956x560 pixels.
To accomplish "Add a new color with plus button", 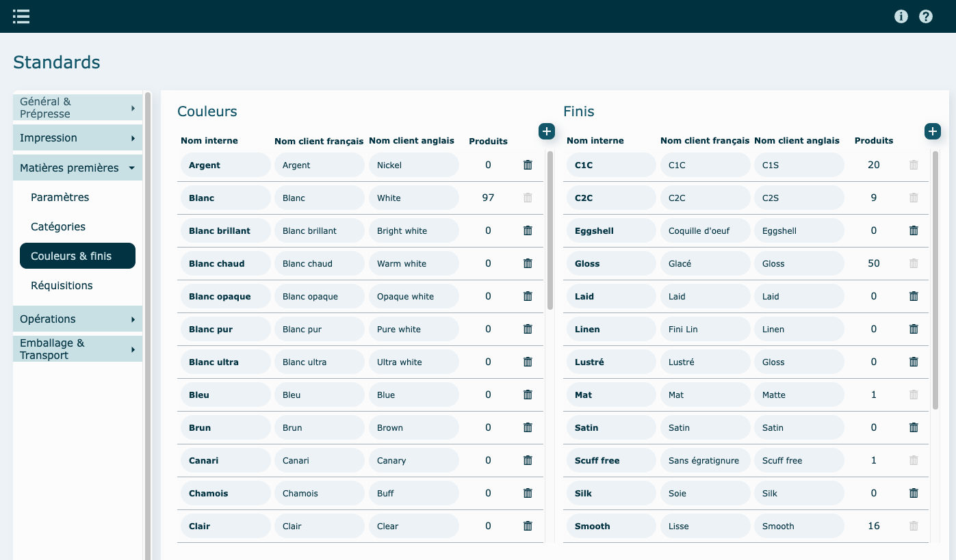I will click(546, 131).
